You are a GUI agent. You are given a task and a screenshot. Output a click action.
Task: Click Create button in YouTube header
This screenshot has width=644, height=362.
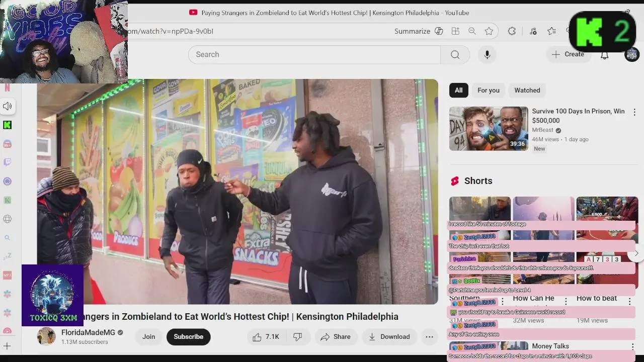pyautogui.click(x=568, y=54)
